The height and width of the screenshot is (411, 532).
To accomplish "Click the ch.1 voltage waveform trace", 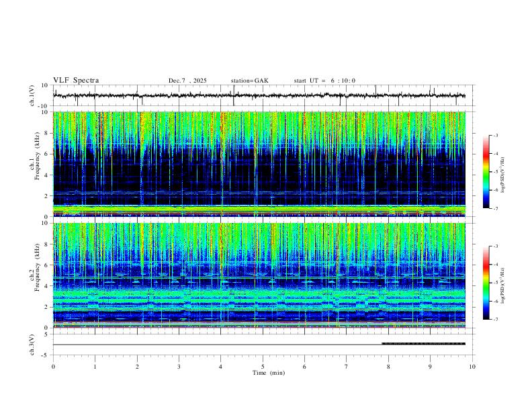I will coord(259,95).
